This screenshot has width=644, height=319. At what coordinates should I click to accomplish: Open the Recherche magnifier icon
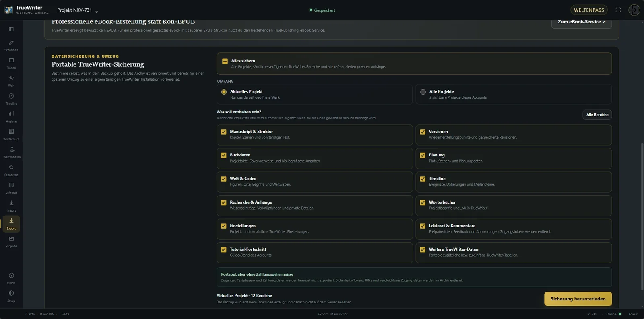coord(11,167)
